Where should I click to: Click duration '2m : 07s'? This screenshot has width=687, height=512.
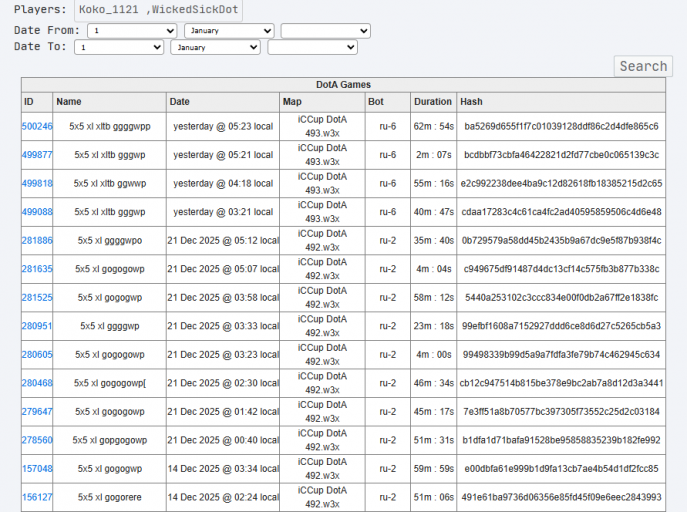pos(434,155)
